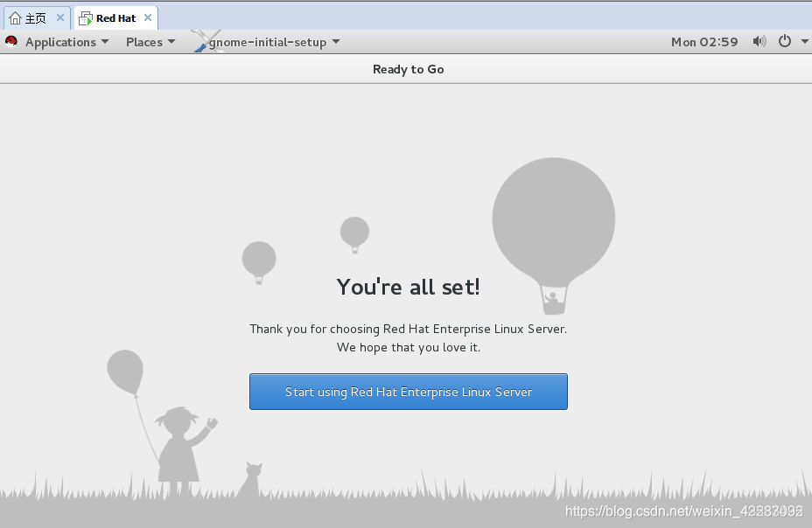The width and height of the screenshot is (812, 528).
Task: Open the gnome-initial-setup app menu
Action: click(267, 42)
